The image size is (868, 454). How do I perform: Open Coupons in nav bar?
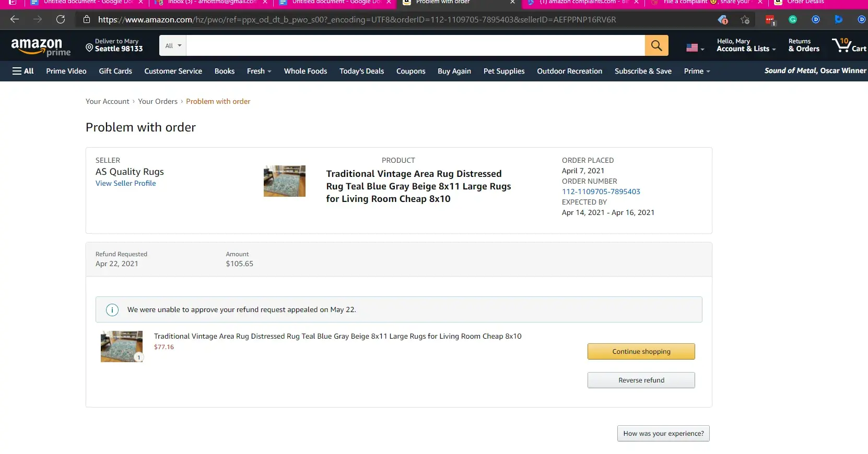[x=410, y=71]
